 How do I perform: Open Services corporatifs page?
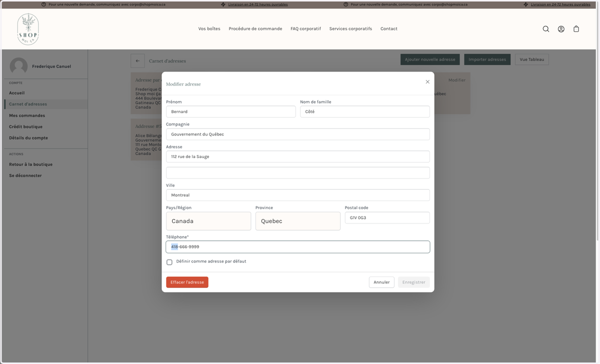350,29
